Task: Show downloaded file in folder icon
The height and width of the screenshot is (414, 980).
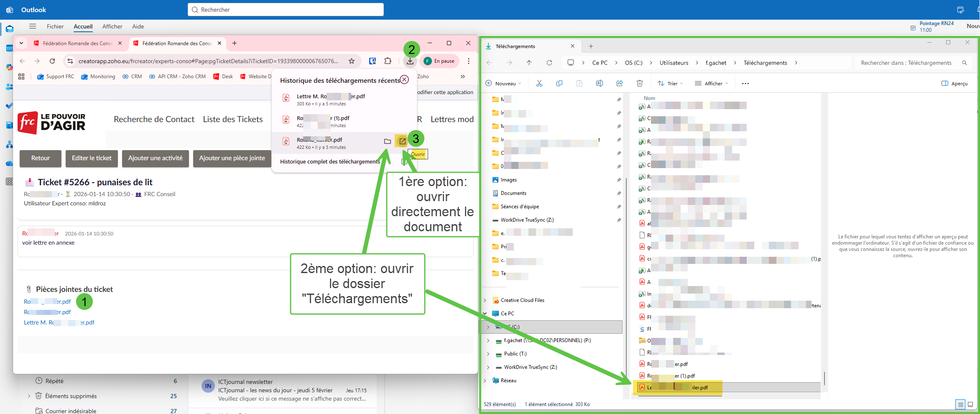Action: (388, 141)
